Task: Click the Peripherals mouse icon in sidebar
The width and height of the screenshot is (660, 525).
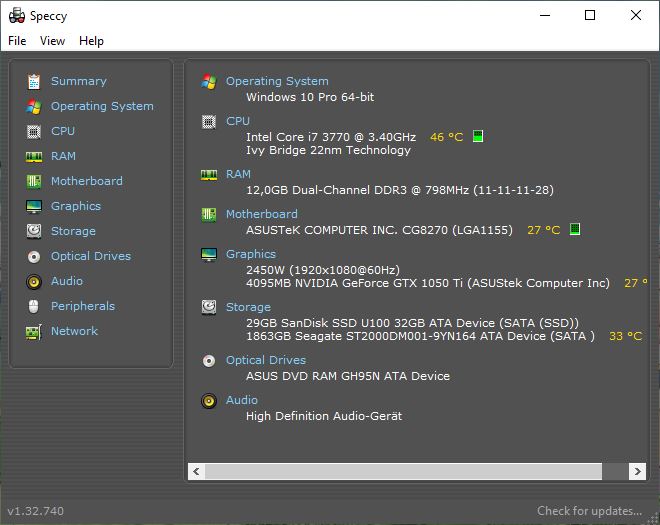Action: (34, 306)
